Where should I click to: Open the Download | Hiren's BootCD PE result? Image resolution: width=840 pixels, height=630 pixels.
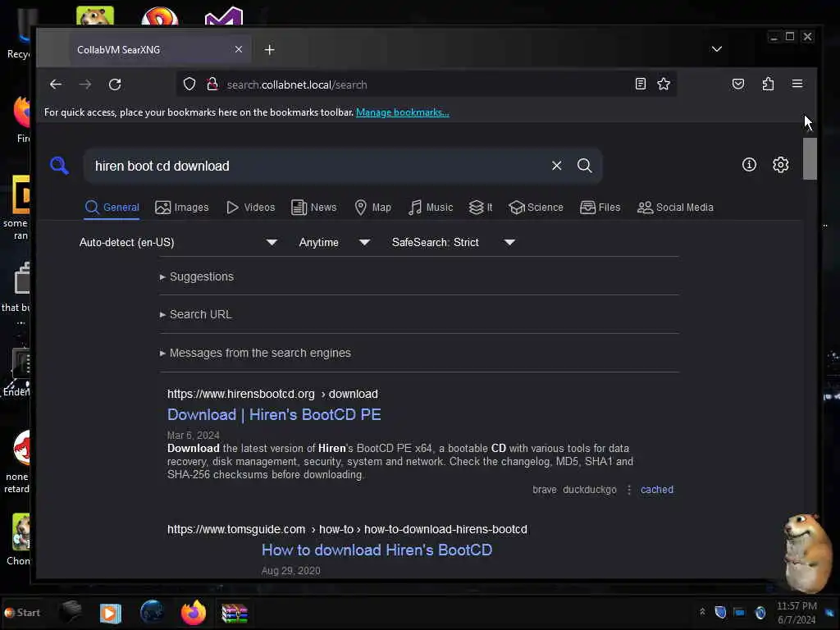[274, 414]
